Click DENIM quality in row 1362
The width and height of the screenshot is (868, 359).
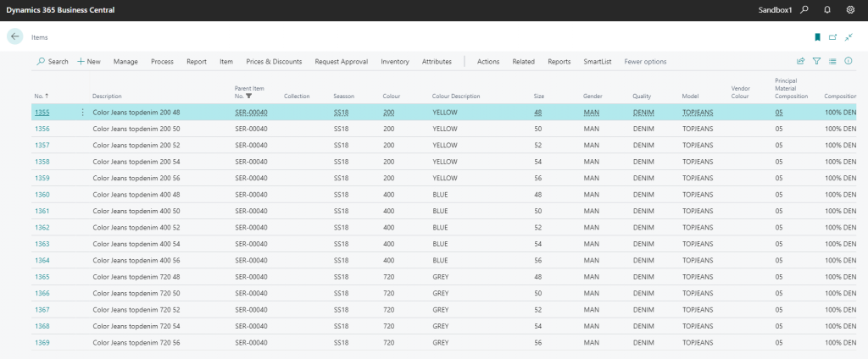tap(643, 228)
